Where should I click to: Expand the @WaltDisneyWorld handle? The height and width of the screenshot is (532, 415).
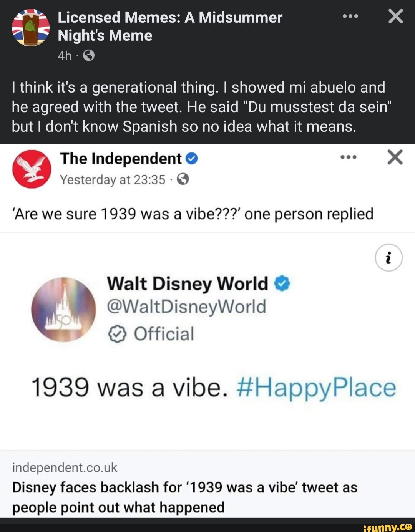[x=187, y=307]
